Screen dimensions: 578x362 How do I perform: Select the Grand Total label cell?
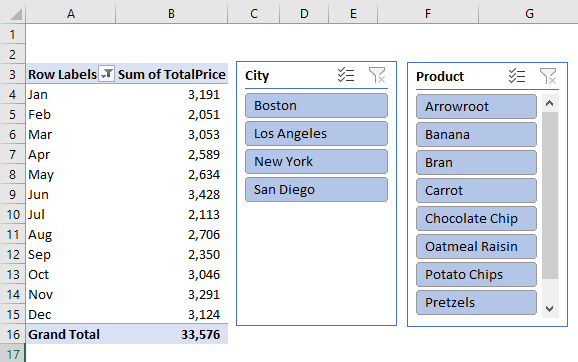tap(71, 334)
